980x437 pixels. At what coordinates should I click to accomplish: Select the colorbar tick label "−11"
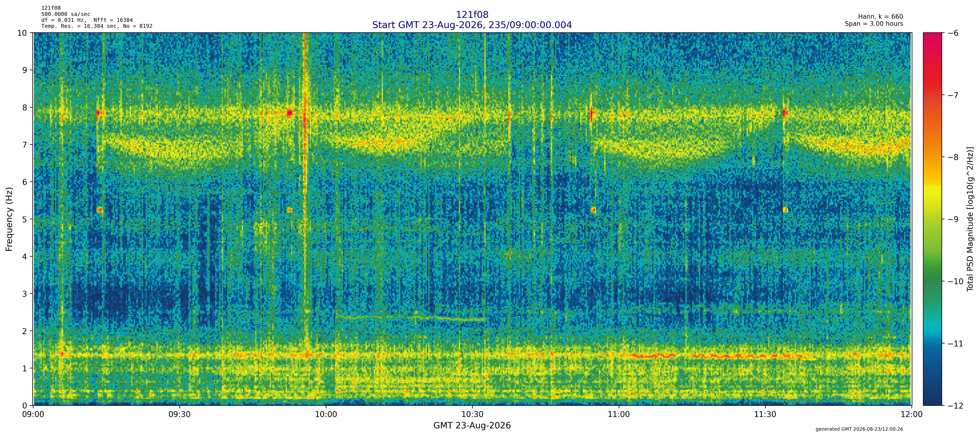coord(955,343)
